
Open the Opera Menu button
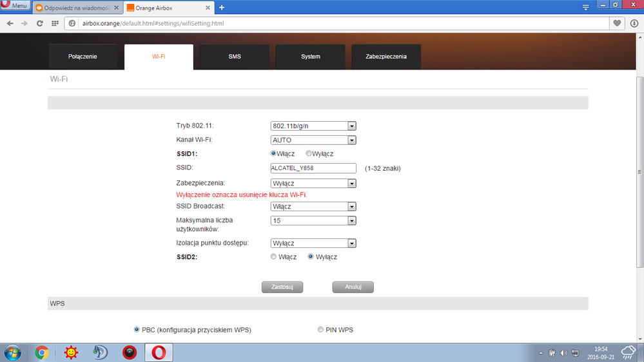tap(15, 6)
